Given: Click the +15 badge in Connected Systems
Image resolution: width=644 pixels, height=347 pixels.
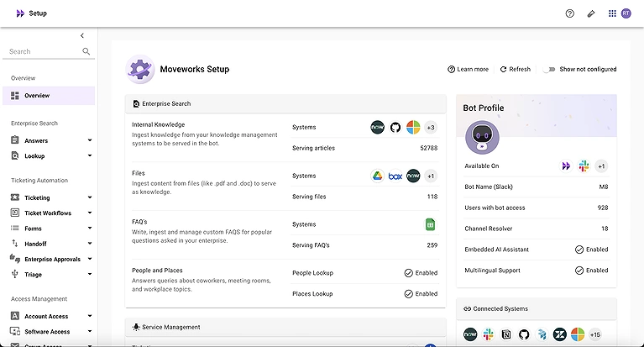Looking at the screenshot, I should pos(595,334).
